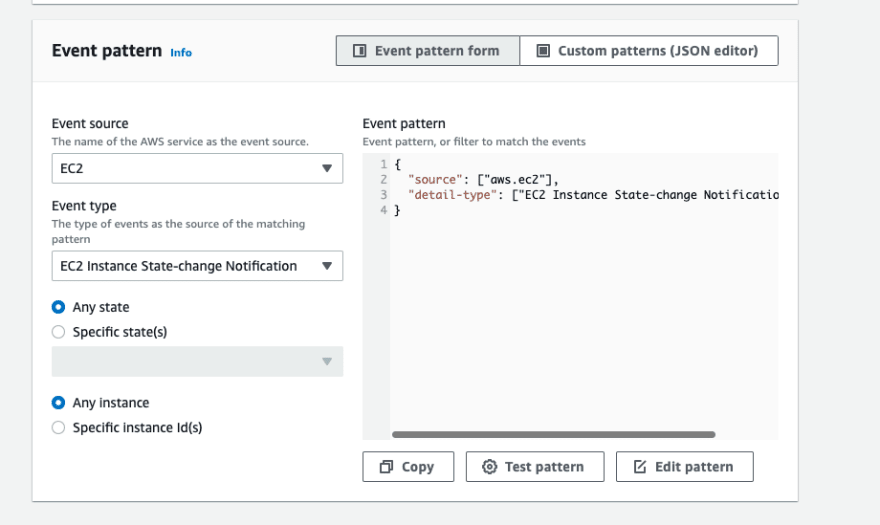880x525 pixels.
Task: Click the JSON editor icon on Custom patterns
Action: point(543,51)
